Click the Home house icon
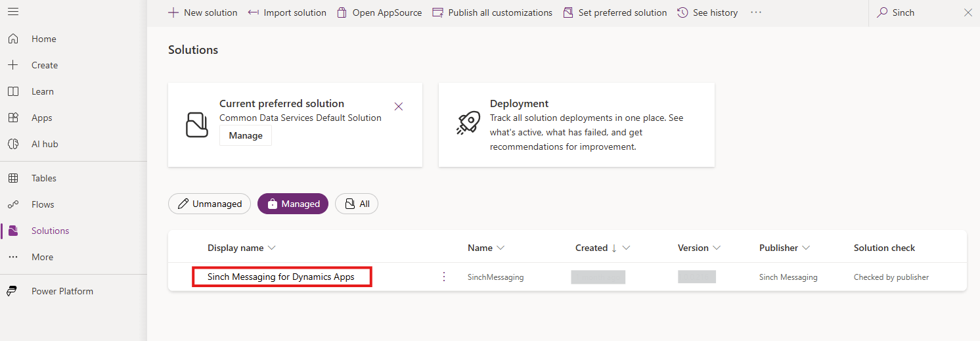980x341 pixels. coord(13,39)
